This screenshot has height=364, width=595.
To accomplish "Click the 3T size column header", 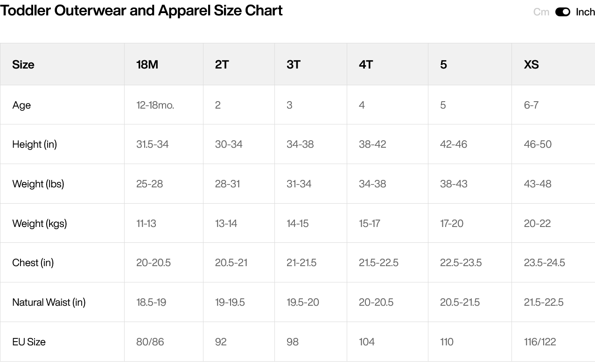I will click(293, 64).
